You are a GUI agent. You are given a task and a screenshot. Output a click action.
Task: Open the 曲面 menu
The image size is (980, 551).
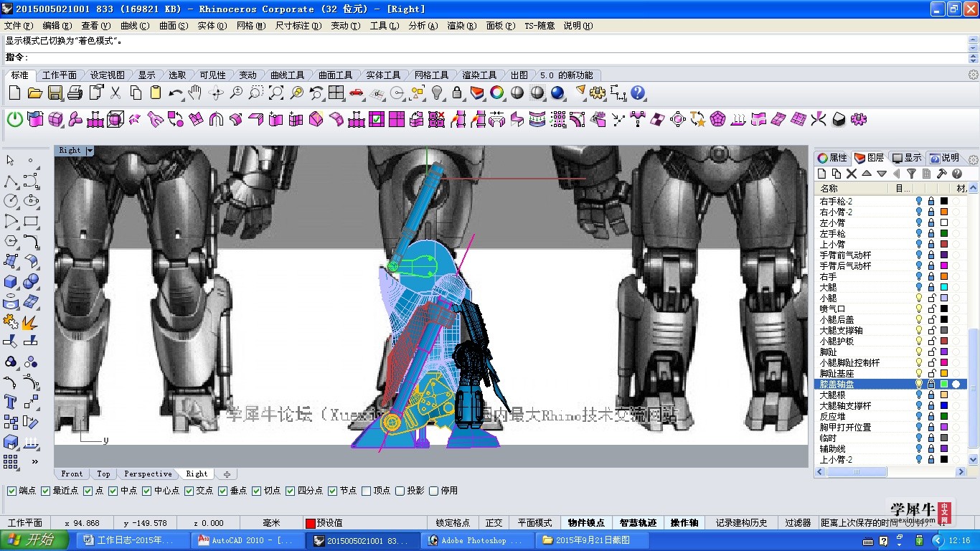tap(174, 25)
